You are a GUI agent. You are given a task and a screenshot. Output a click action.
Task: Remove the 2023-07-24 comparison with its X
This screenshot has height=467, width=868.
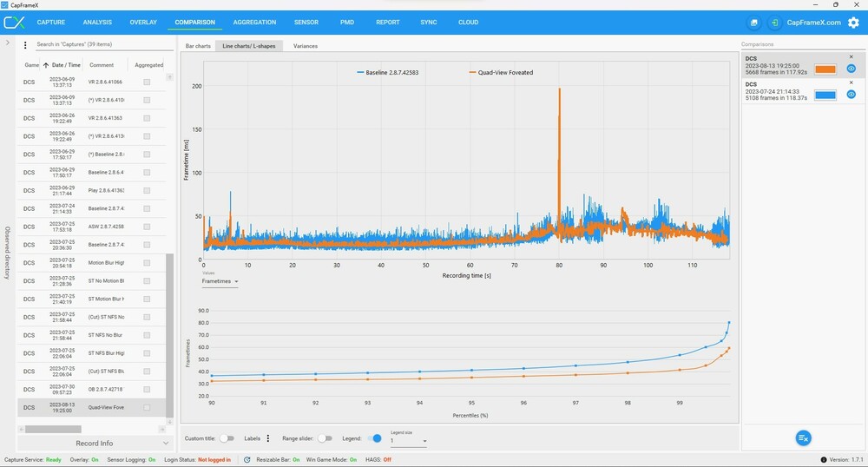coord(852,82)
